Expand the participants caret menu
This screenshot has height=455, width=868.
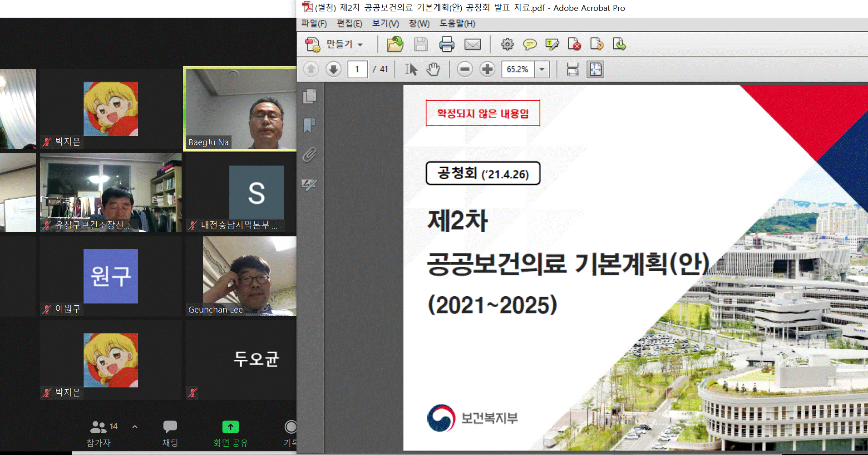pyautogui.click(x=135, y=426)
